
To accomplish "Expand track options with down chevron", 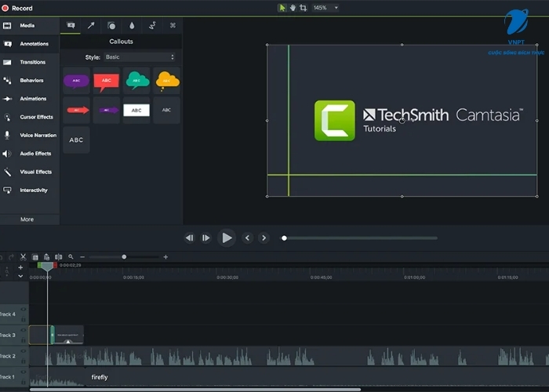I will click(20, 276).
